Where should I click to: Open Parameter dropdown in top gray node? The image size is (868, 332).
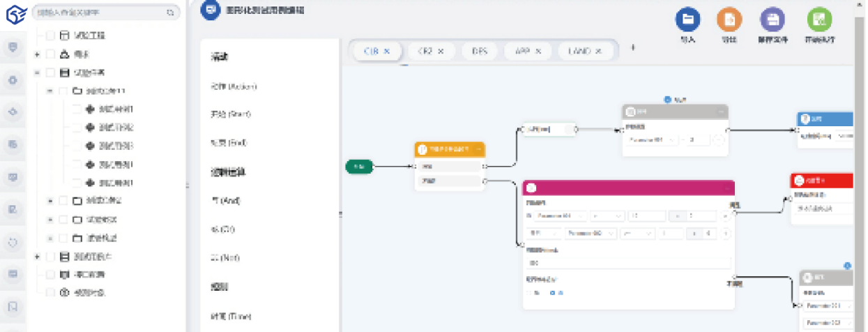(652, 140)
